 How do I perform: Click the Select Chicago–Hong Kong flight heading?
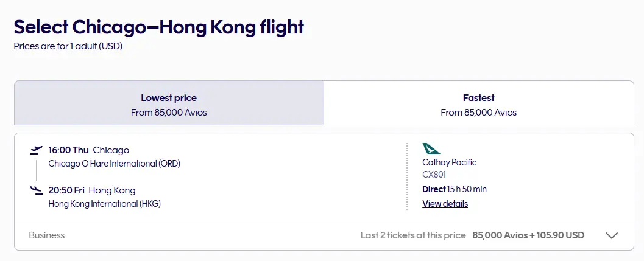[x=159, y=27]
